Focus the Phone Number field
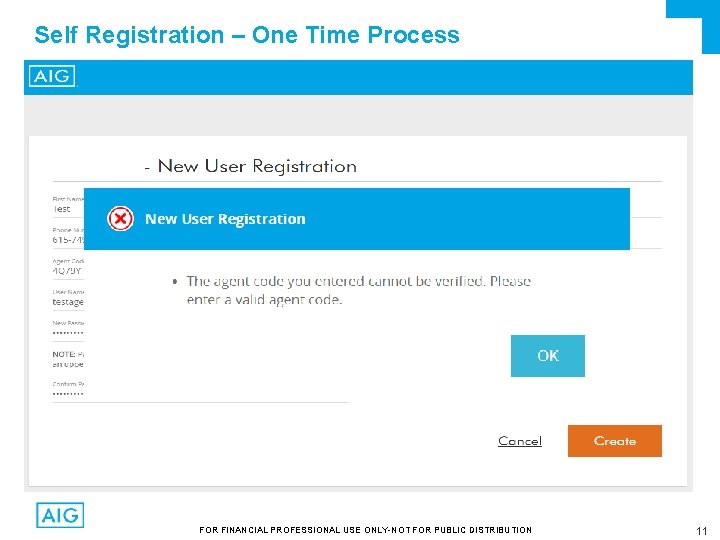720x540 pixels. pos(68,240)
